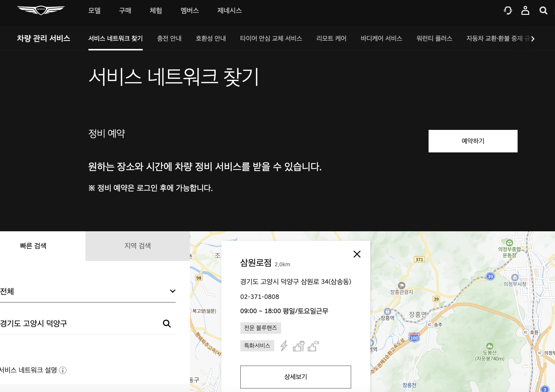Click the search magnifier beside 경기도 고양시 덕양구
Screen dimensions: 555x392
[167, 324]
